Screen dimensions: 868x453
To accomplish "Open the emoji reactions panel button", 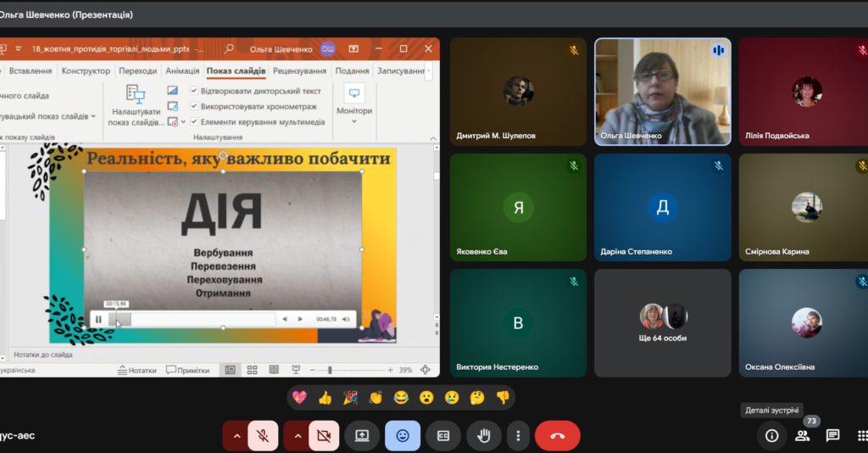I will [402, 435].
